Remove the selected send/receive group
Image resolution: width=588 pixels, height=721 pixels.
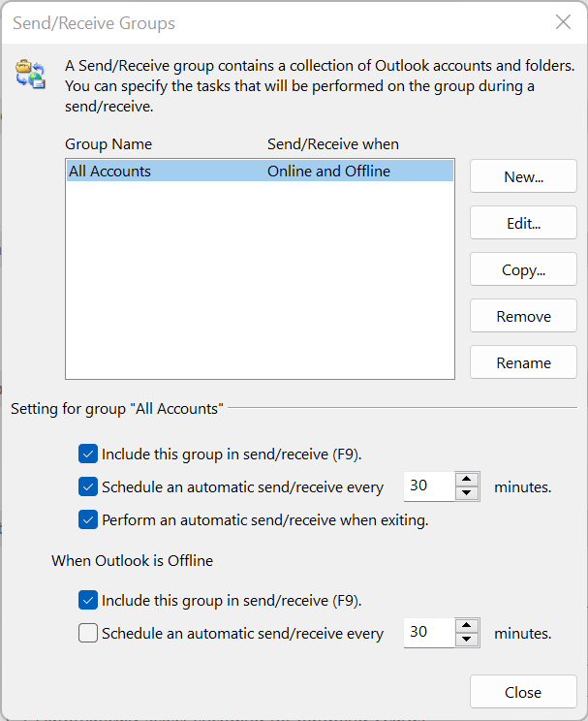(x=523, y=317)
